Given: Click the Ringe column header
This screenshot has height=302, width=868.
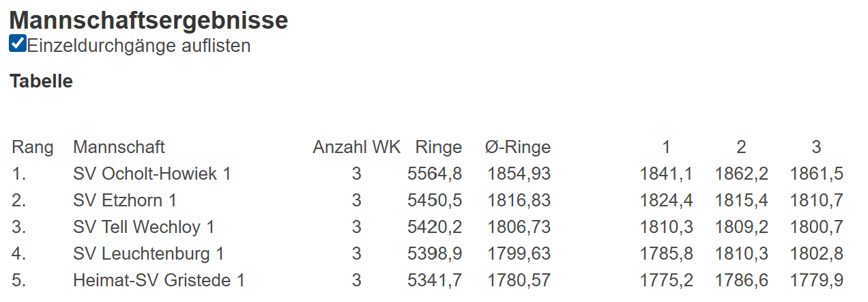Looking at the screenshot, I should click(x=439, y=147).
